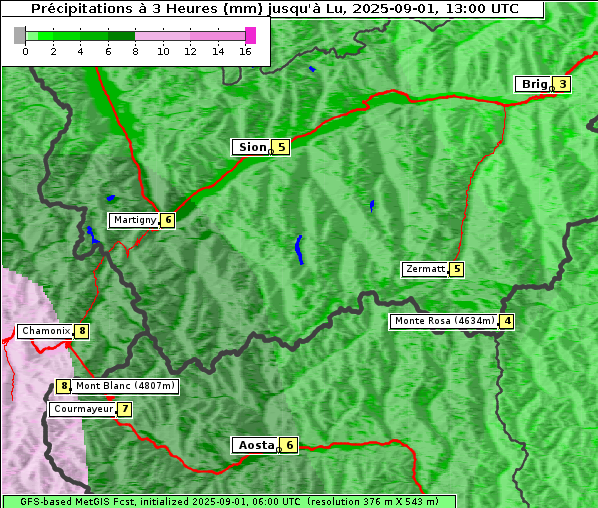Viewport: 598px width, 508px height.
Task: Select the Zermatt label
Action: tap(425, 269)
